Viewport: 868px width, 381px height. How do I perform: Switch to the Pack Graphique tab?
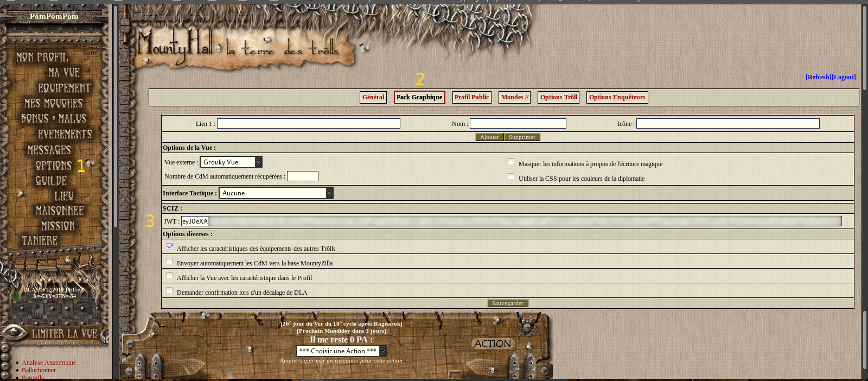tap(419, 97)
